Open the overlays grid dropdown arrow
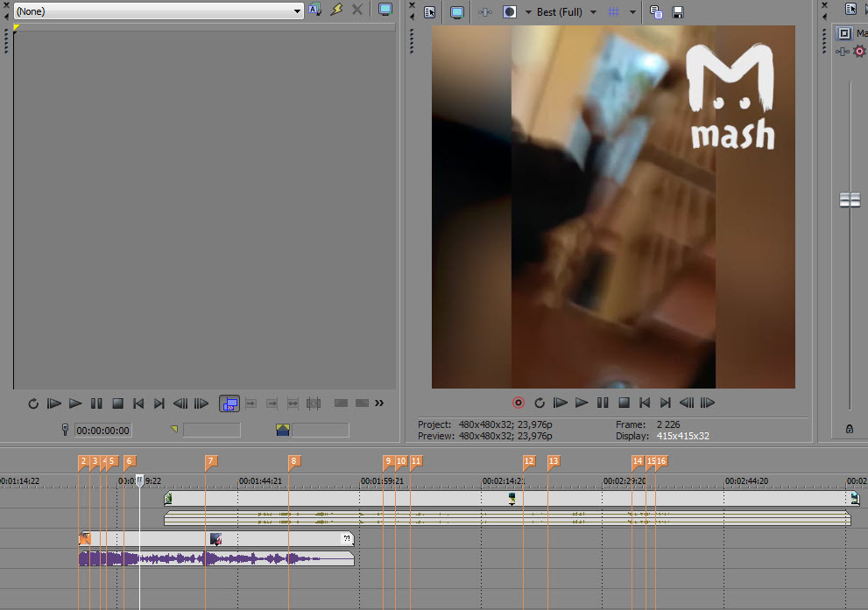The height and width of the screenshot is (610, 868). click(x=632, y=12)
